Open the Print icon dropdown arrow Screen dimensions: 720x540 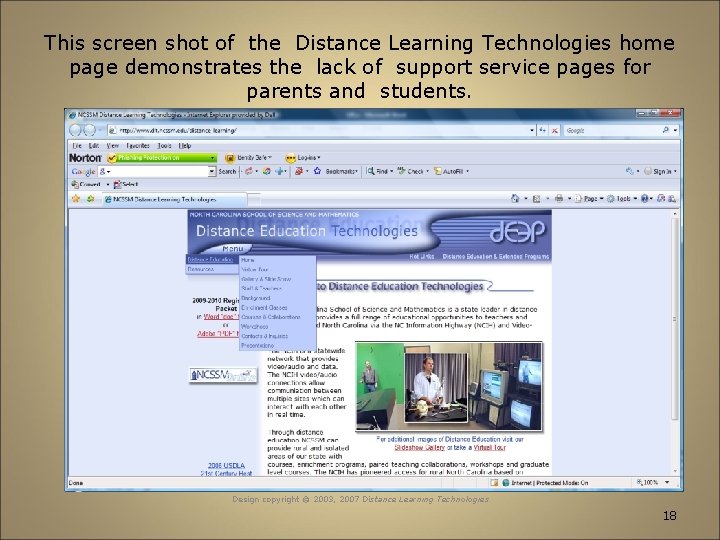[569, 199]
